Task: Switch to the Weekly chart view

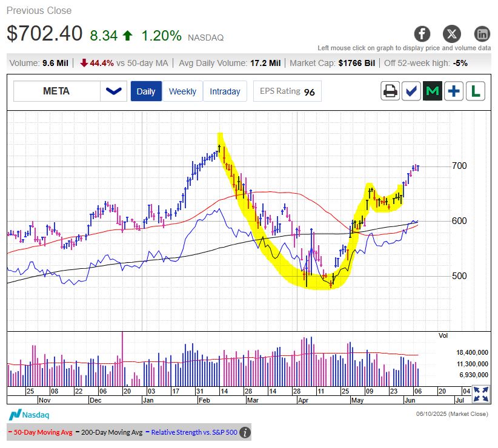Action: tap(182, 91)
